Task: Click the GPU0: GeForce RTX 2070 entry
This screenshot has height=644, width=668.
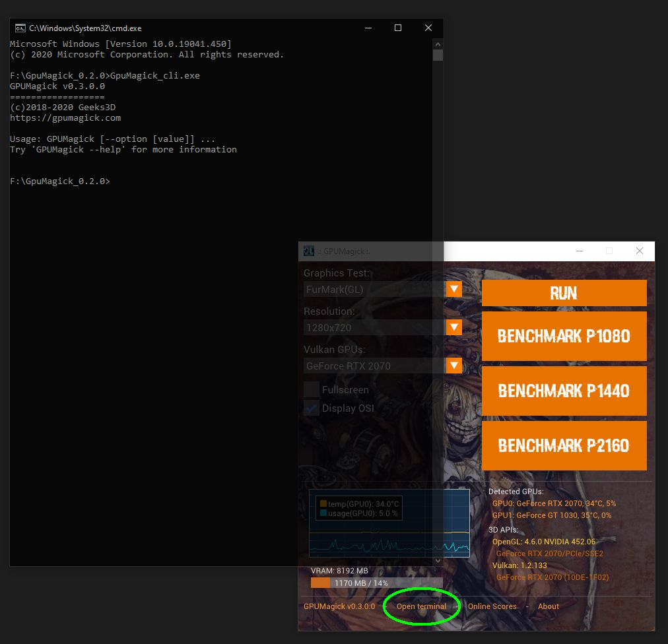Action: tap(554, 503)
